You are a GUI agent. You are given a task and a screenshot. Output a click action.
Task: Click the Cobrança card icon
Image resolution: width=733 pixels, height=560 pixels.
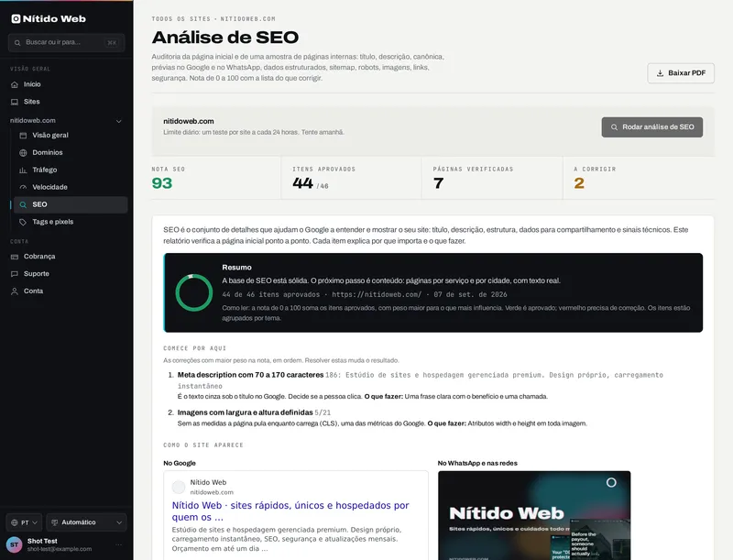15,257
